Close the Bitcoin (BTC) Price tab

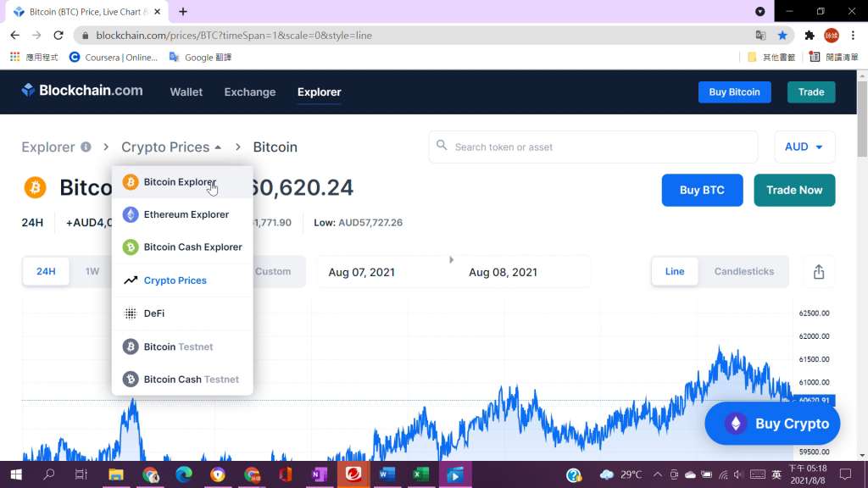[x=157, y=12]
